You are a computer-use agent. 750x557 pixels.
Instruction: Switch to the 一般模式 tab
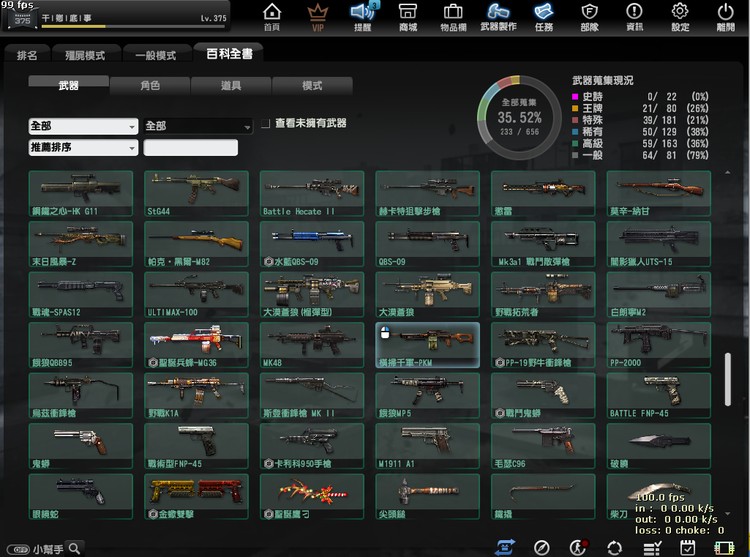tap(155, 55)
